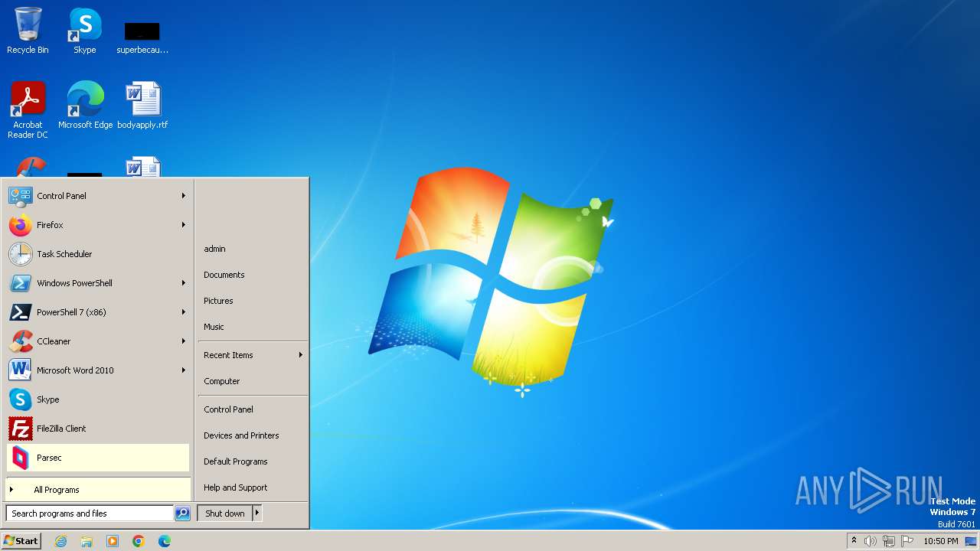Expand Firefox jump list arrow
Viewport: 980px width, 551px height.
pos(184,225)
